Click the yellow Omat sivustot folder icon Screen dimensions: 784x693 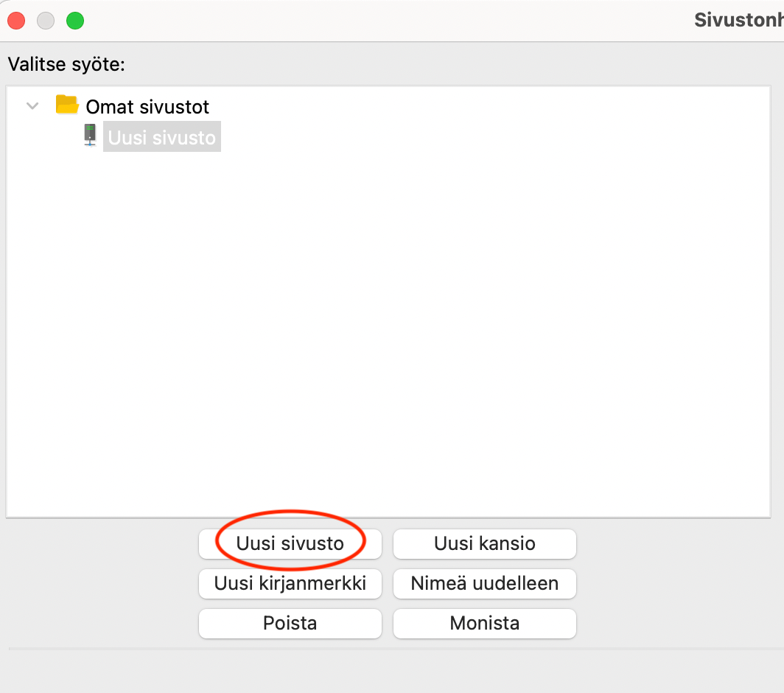(x=67, y=105)
